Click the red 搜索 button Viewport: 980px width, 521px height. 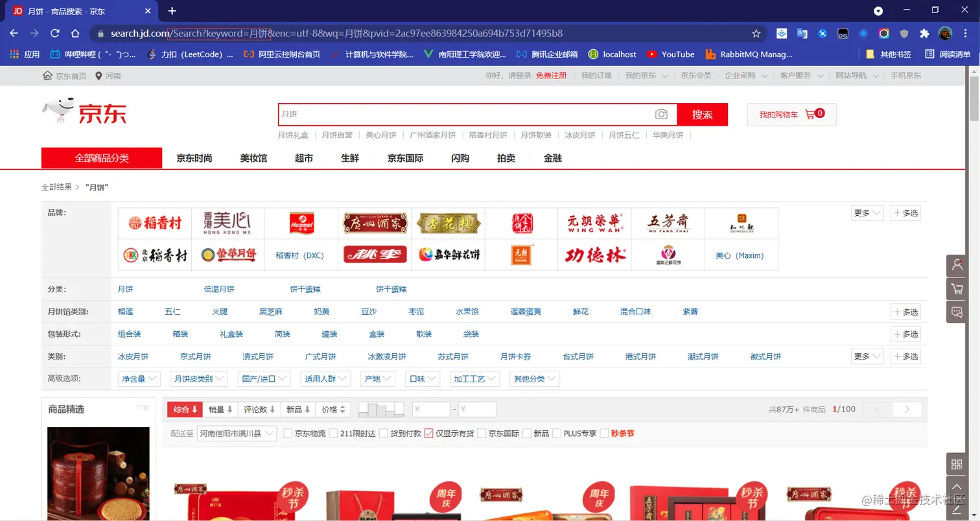702,115
